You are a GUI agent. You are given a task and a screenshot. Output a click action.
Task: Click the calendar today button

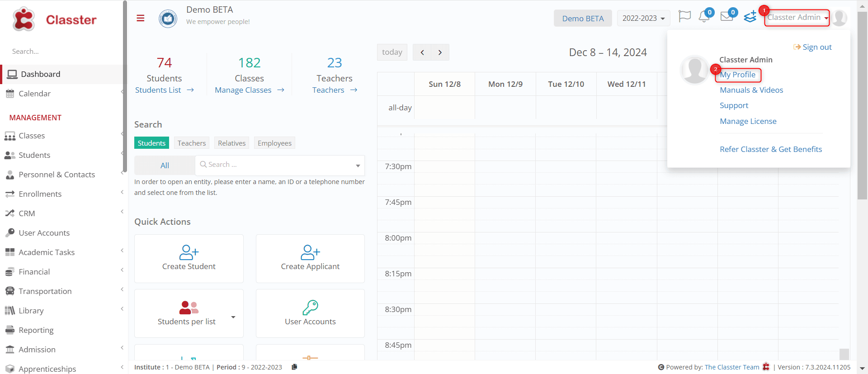392,52
